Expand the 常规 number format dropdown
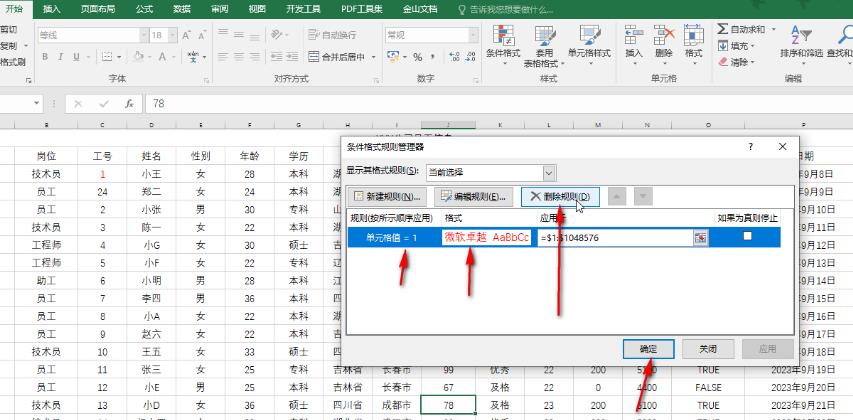Viewport: 853px width, 420px height. click(x=473, y=35)
